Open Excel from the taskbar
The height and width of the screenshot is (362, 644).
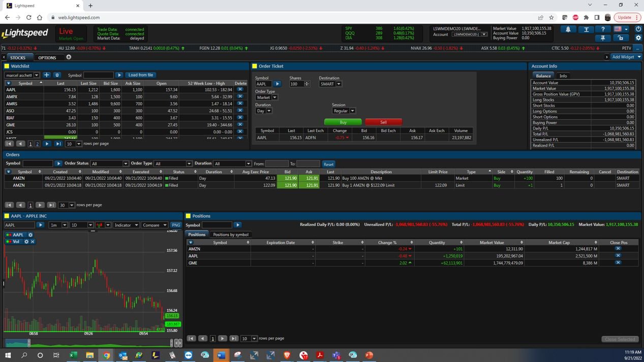pos(73,355)
